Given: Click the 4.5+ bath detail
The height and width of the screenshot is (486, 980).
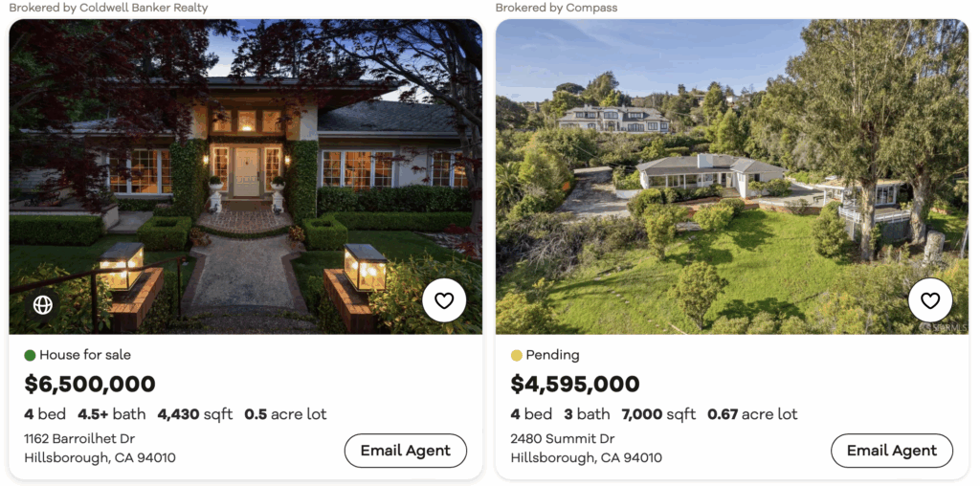Looking at the screenshot, I should (112, 414).
